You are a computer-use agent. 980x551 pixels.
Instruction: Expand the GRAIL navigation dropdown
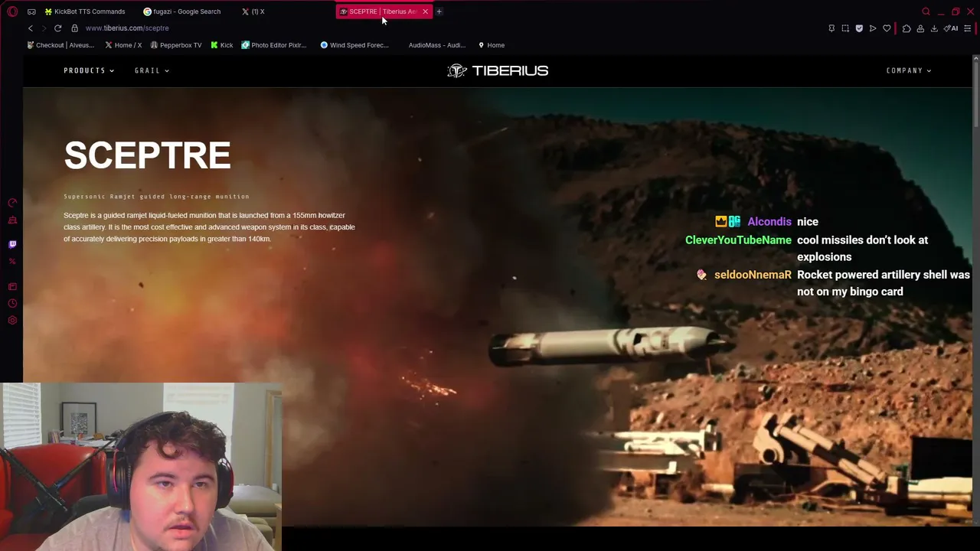(152, 70)
